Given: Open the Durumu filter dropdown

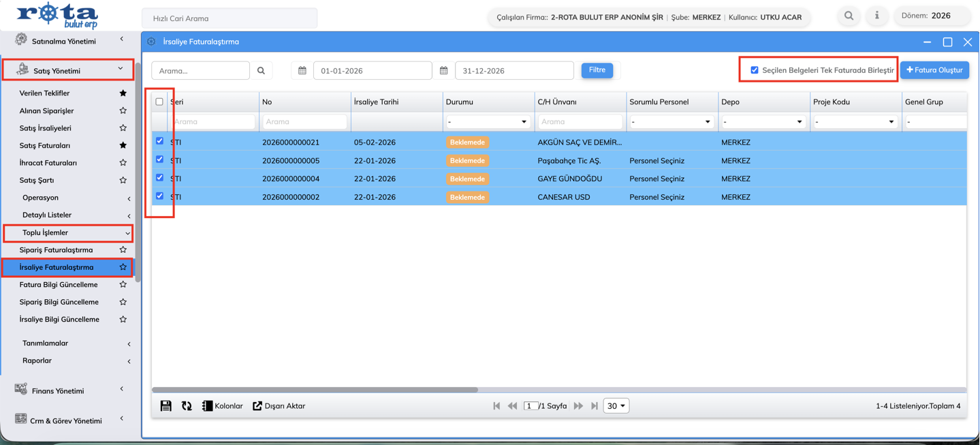Looking at the screenshot, I should pos(488,122).
